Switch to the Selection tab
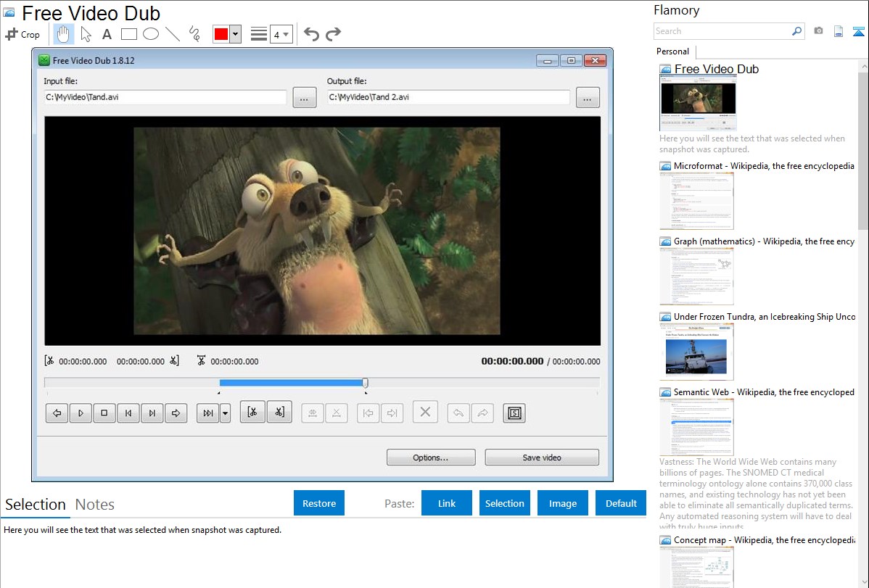Screen dimensions: 869x588 click(36, 505)
